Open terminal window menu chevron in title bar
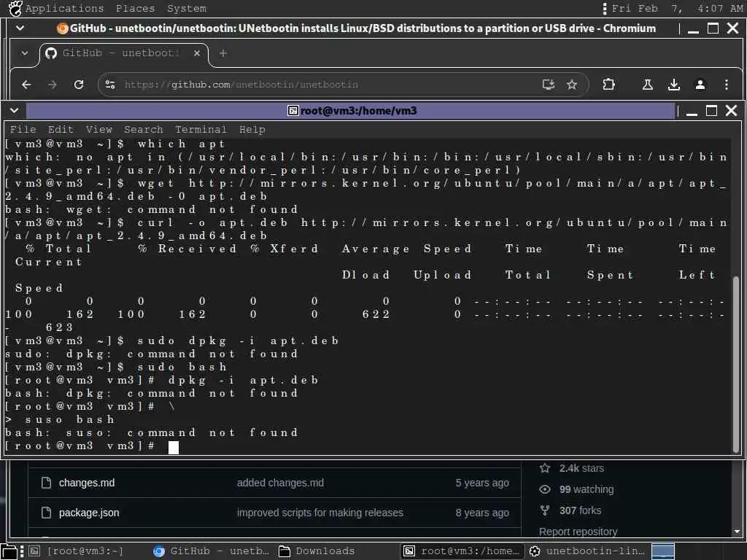 pos(15,111)
